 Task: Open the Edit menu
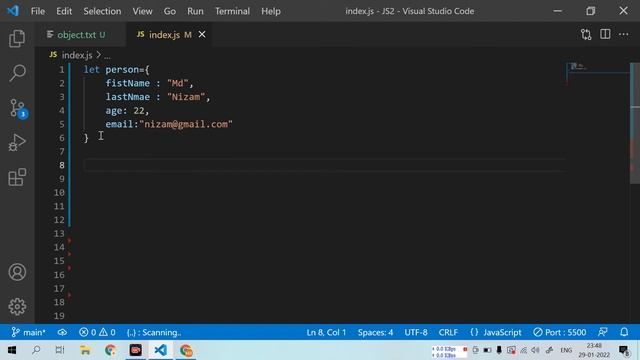point(64,11)
